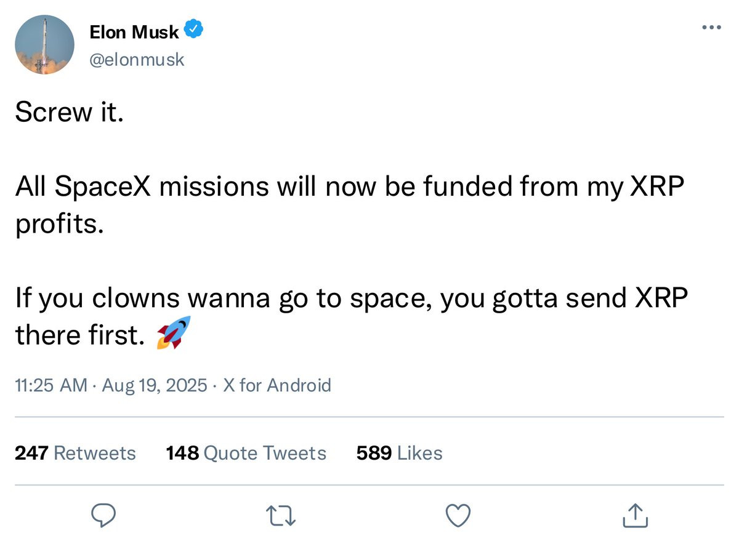The width and height of the screenshot is (739, 560).
Task: Open the rocket launch profile picture
Action: tap(44, 45)
